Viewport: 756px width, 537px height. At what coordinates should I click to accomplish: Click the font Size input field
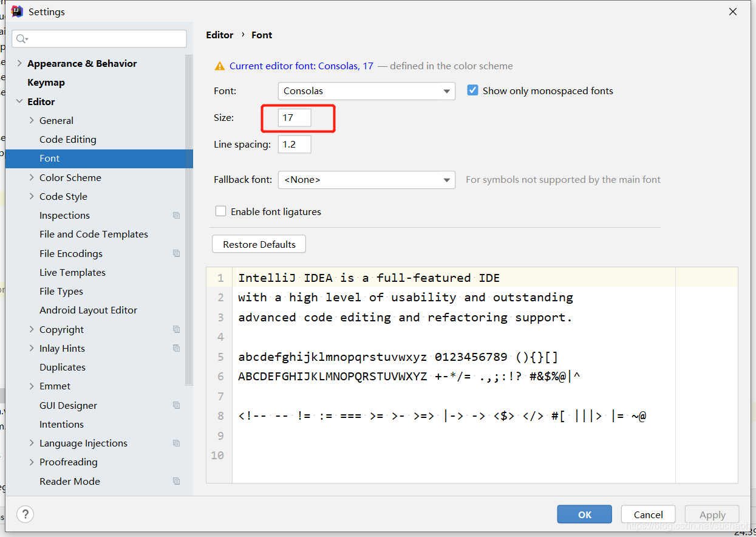tap(295, 118)
